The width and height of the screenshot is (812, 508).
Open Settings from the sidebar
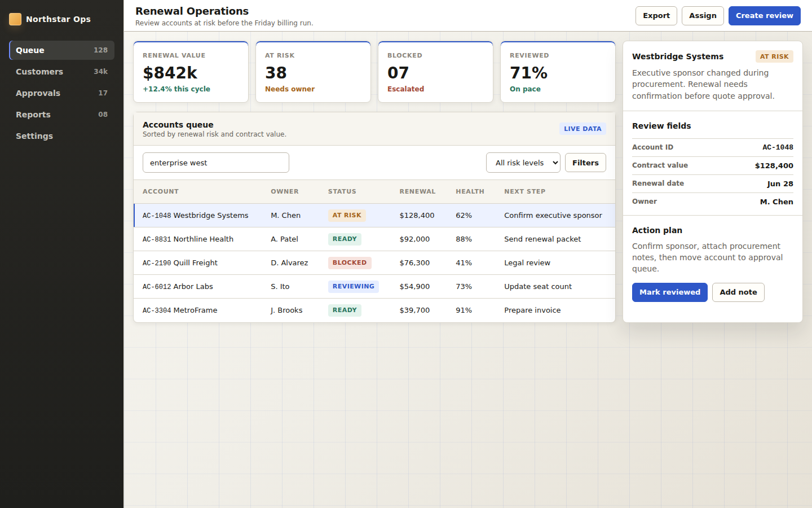(61, 136)
